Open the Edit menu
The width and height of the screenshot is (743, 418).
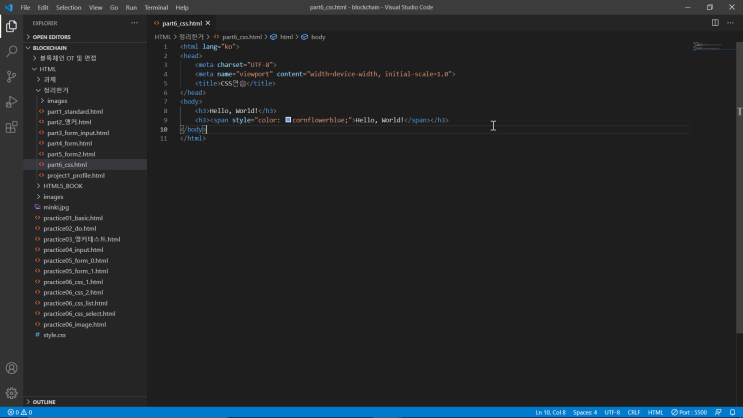tap(43, 8)
